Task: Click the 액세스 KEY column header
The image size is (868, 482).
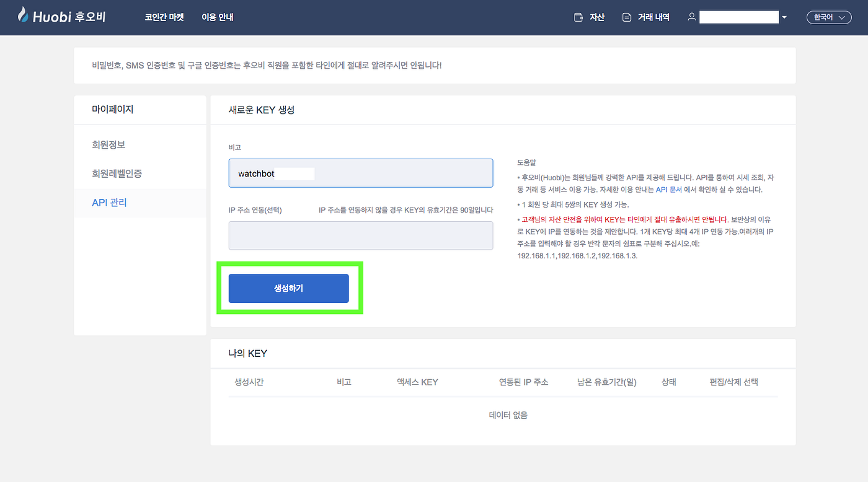Action: point(417,382)
